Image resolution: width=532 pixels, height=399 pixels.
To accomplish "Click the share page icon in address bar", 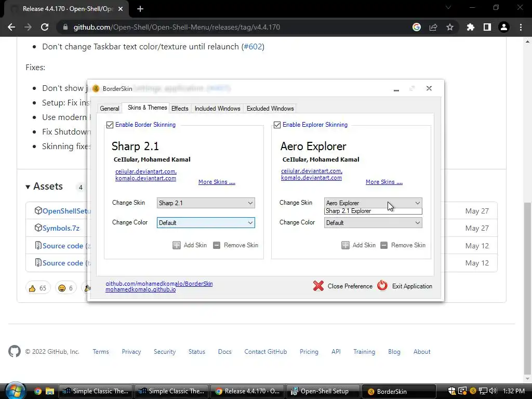I will 433,27.
